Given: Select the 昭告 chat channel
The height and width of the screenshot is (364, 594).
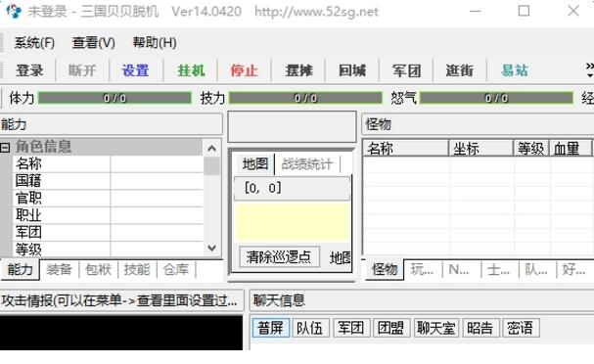Looking at the screenshot, I should (x=480, y=328).
